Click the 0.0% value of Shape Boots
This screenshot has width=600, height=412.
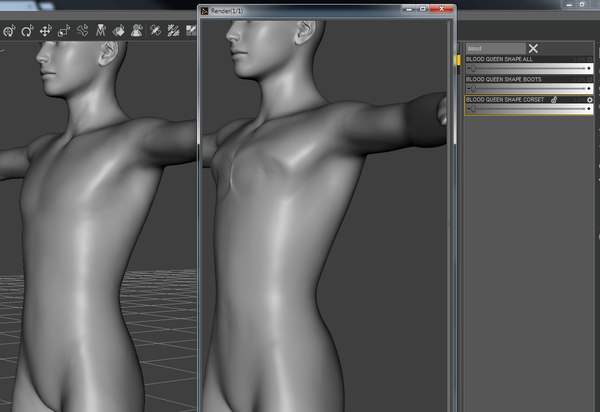(x=579, y=80)
